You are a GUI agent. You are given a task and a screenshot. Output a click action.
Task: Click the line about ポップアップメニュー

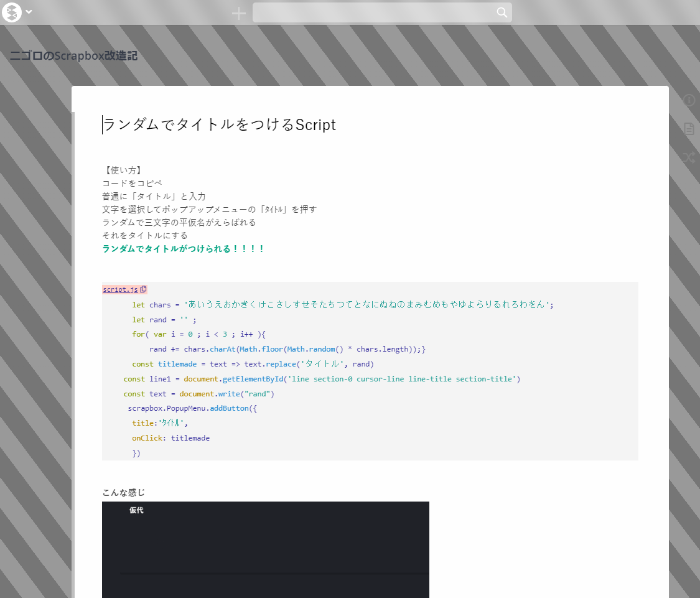[209, 209]
